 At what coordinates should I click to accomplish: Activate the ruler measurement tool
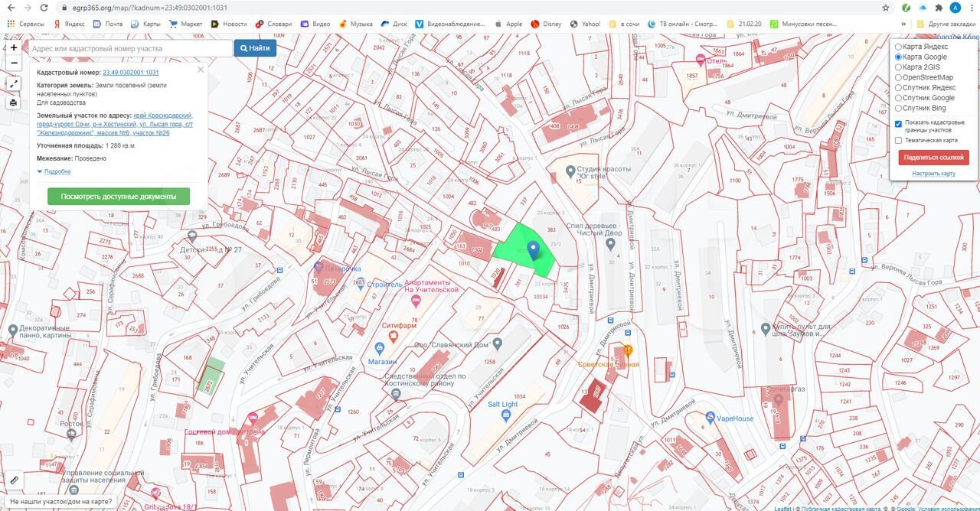14,480
